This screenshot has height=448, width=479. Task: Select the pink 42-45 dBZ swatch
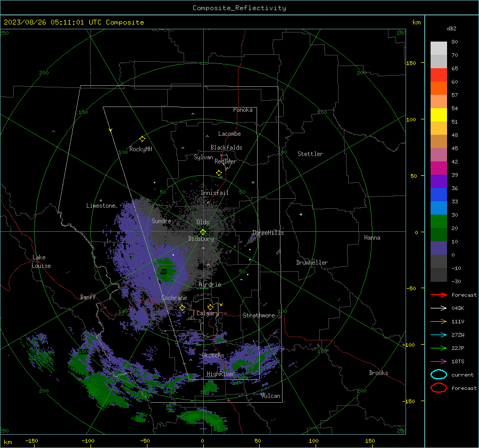(439, 154)
